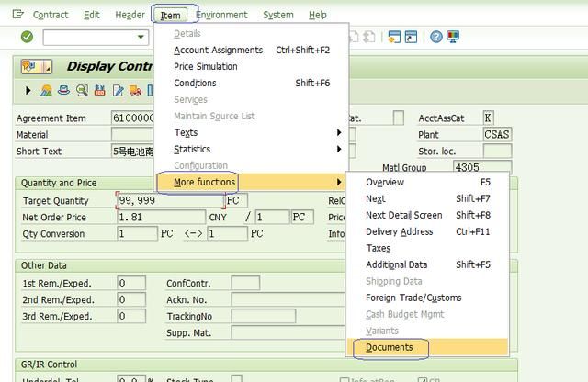Click the Generate Shortcut icon
Screen dimensions: 588x382
[412, 37]
